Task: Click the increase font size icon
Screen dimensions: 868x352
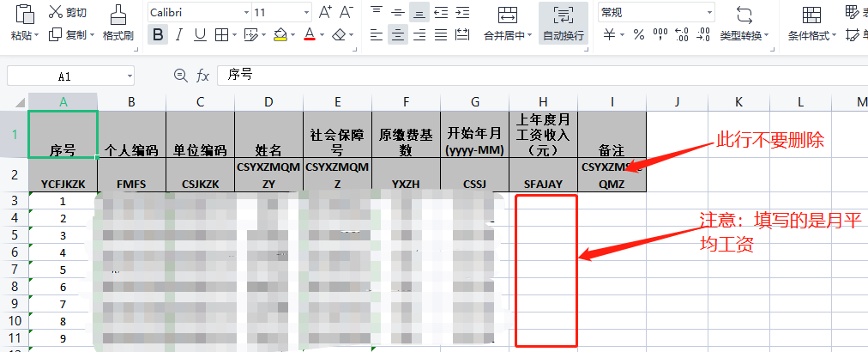Action: 325,12
